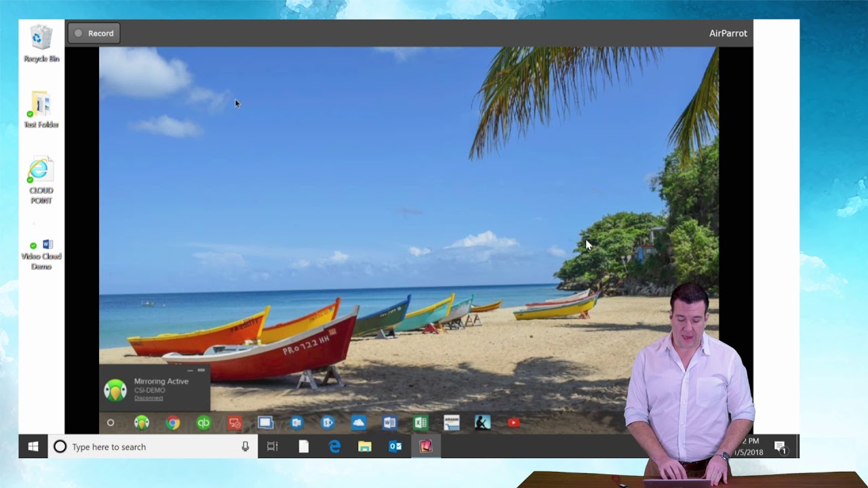The image size is (868, 488).
Task: Click the Mirroring Active status text
Action: pyautogui.click(x=161, y=382)
